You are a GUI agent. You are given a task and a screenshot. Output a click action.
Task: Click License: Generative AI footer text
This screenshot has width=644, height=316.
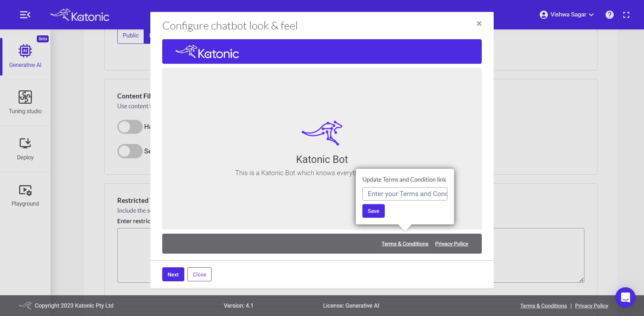click(351, 305)
